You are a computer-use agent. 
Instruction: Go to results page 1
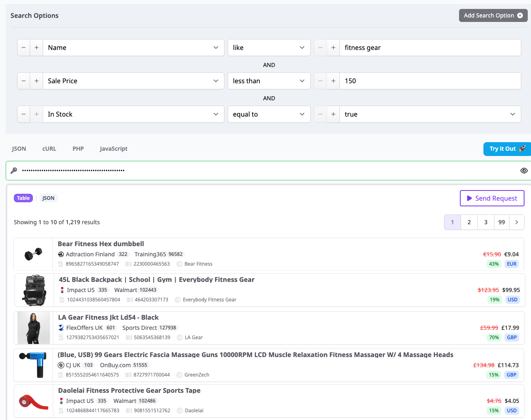pos(453,222)
